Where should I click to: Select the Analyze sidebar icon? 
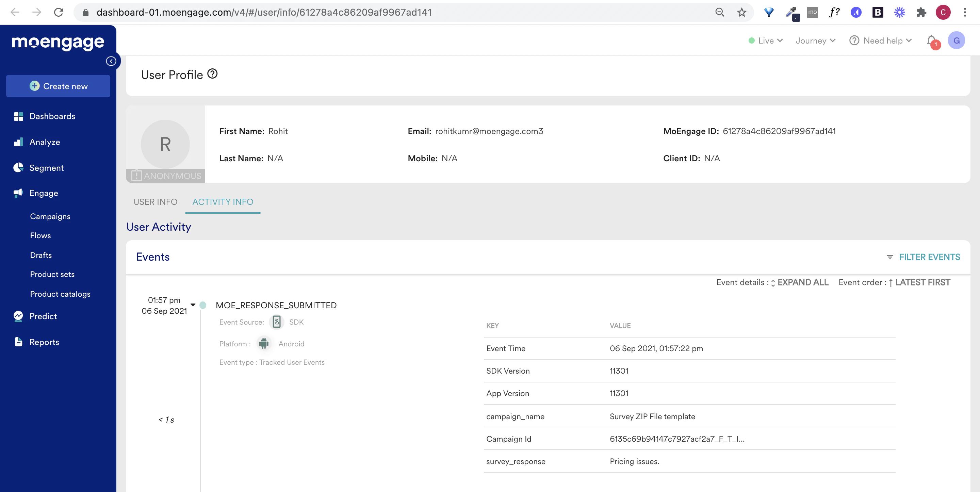18,142
